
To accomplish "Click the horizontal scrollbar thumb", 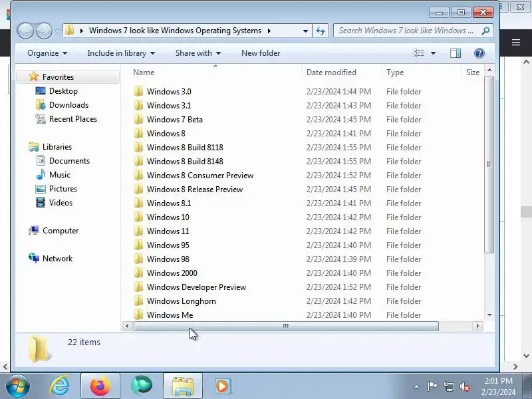I will click(x=286, y=326).
